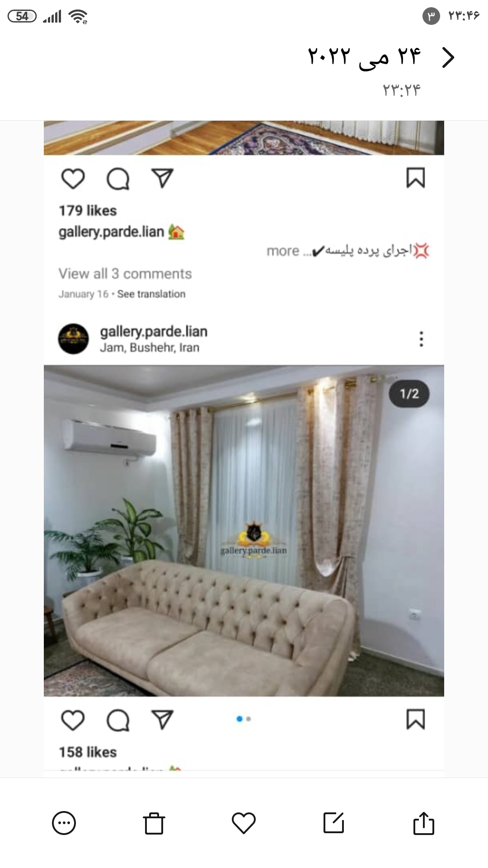This screenshot has height=868, width=488.
Task: Expand caption with the 'more' link
Action: tap(283, 251)
